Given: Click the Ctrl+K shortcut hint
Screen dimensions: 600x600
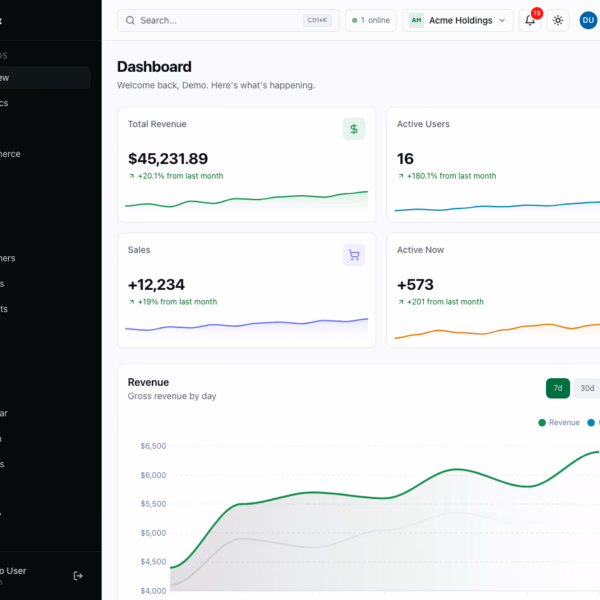Looking at the screenshot, I should pos(317,20).
